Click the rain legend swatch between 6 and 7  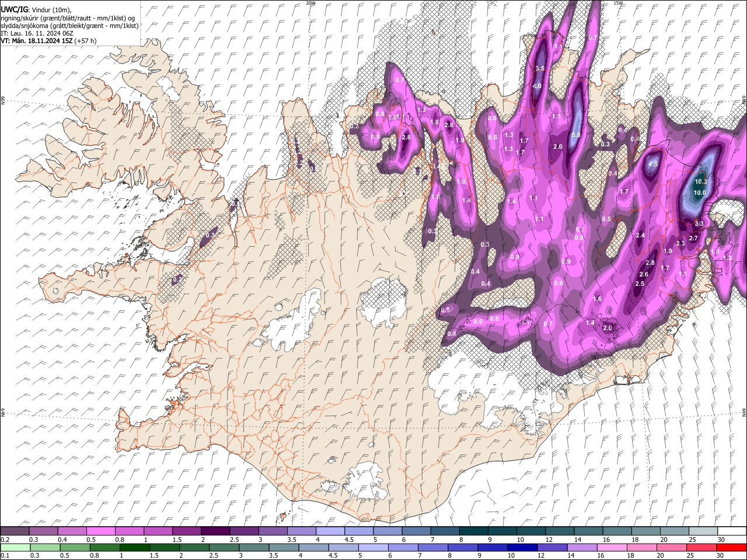pyautogui.click(x=403, y=547)
